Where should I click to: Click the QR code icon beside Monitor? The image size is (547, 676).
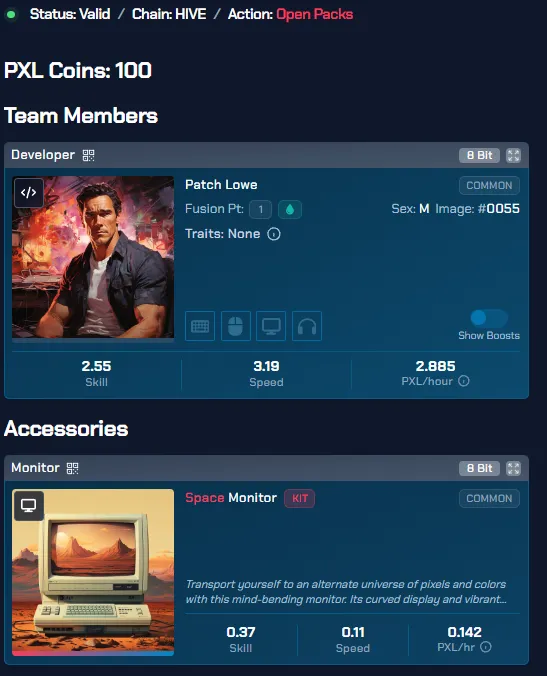pyautogui.click(x=72, y=468)
